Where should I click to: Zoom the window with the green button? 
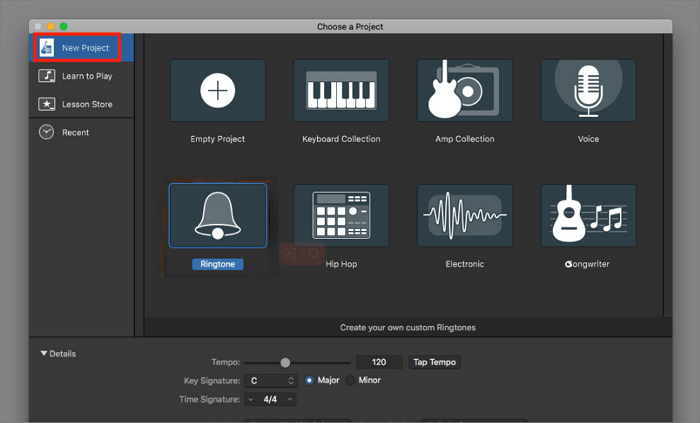pos(63,26)
